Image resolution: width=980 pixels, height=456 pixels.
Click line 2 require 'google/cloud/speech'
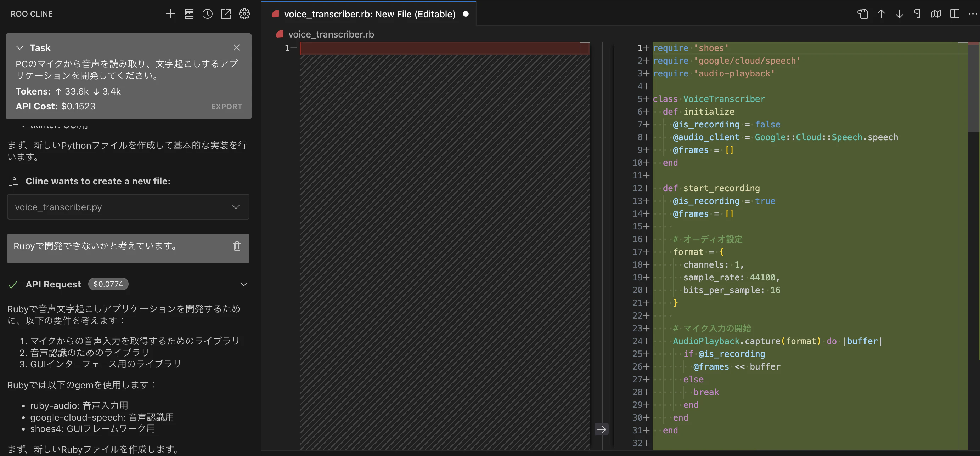click(x=727, y=61)
